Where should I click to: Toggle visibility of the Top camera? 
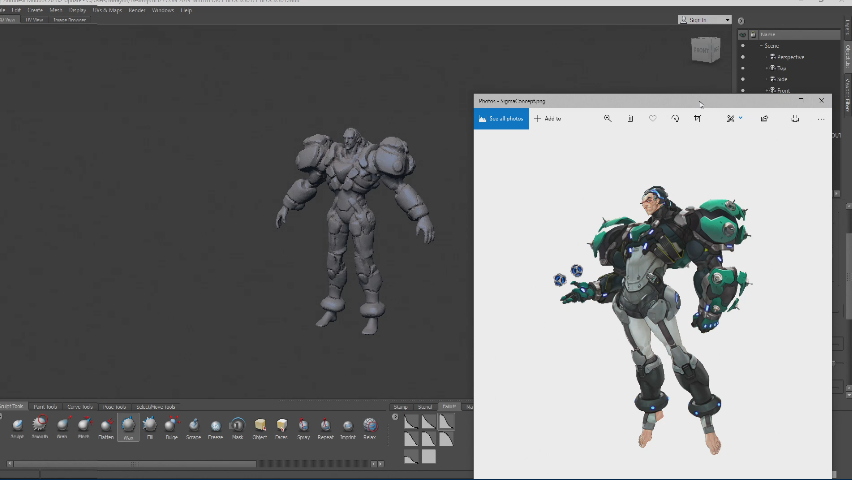pos(743,68)
